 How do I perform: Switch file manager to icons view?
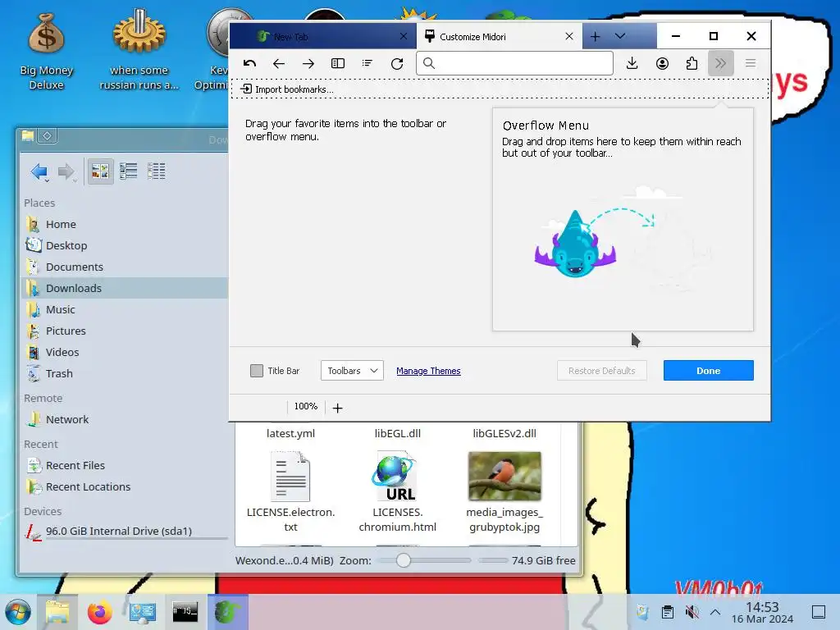click(100, 171)
